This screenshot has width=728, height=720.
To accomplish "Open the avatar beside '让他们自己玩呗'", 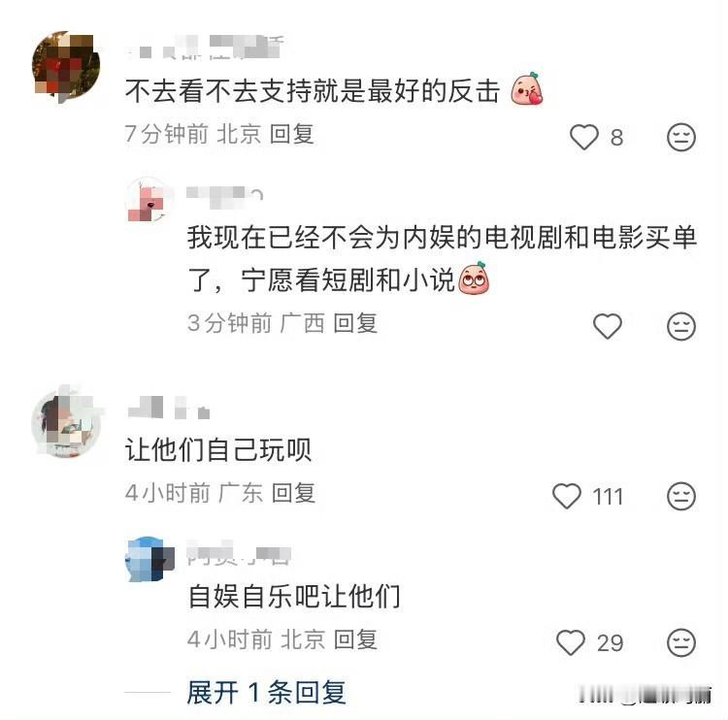I will (66, 423).
